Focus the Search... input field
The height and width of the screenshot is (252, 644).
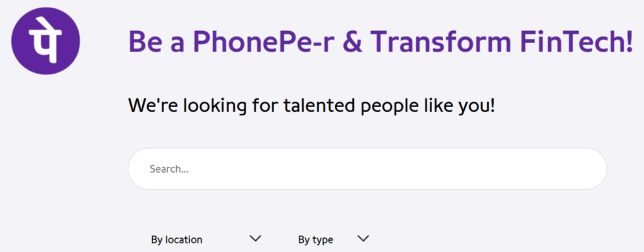367,169
